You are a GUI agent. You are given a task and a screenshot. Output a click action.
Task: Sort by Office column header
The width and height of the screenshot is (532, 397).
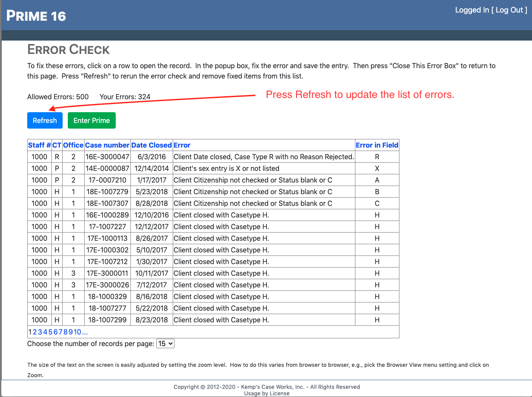(x=73, y=145)
